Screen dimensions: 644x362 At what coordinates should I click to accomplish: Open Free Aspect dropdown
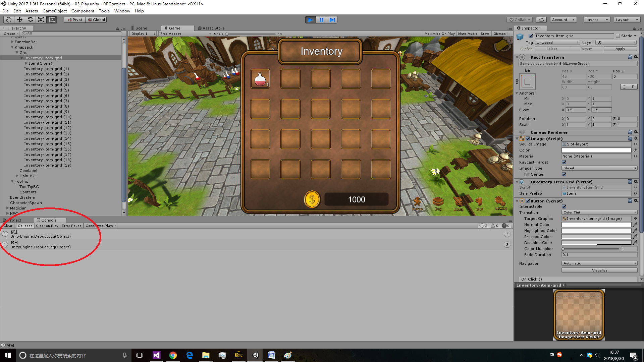point(185,34)
